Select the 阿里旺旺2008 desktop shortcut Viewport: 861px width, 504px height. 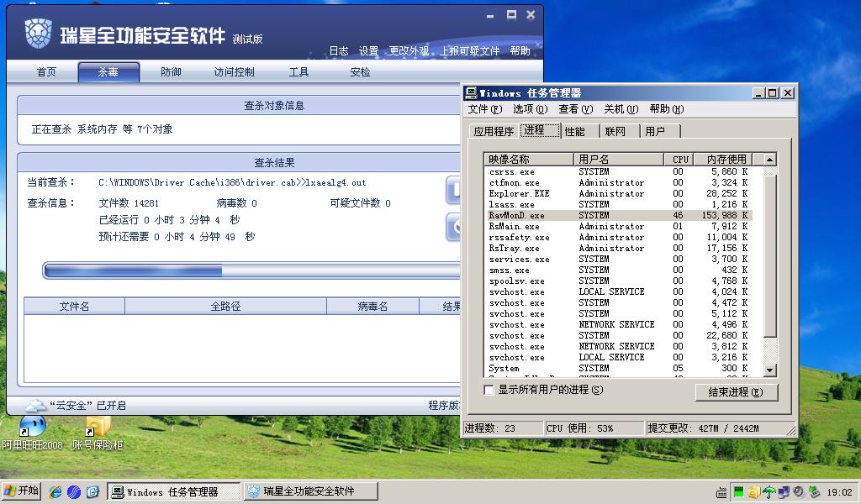click(x=32, y=433)
